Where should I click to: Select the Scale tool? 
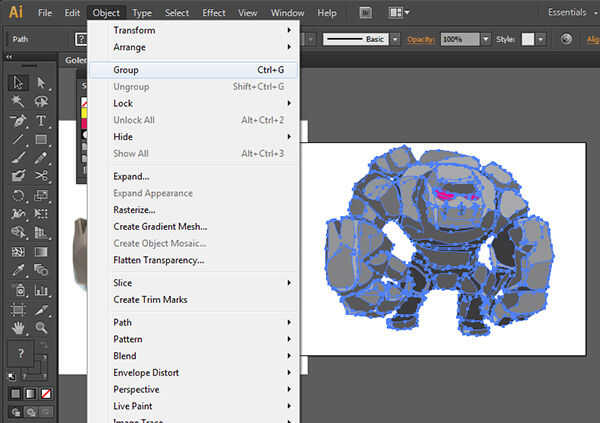pos(41,195)
